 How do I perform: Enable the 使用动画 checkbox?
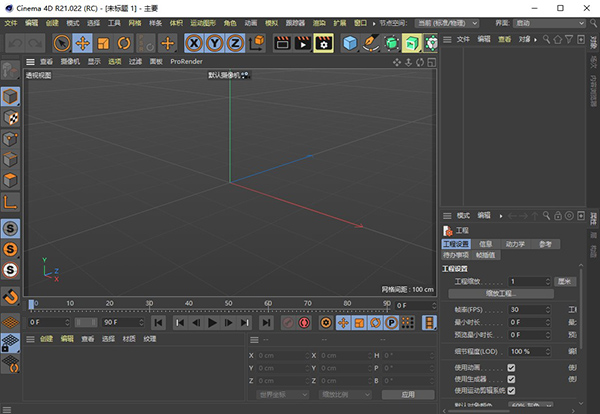click(511, 368)
